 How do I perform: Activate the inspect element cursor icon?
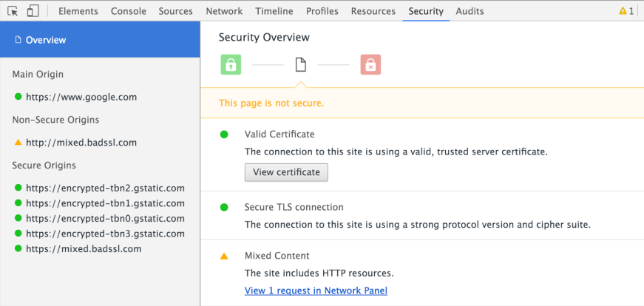[13, 11]
